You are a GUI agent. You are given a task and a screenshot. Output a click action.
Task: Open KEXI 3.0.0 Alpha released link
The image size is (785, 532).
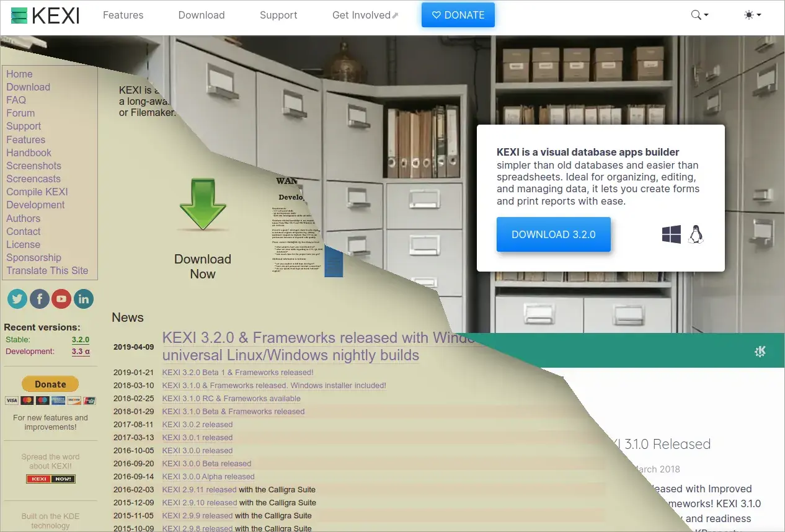tap(208, 477)
